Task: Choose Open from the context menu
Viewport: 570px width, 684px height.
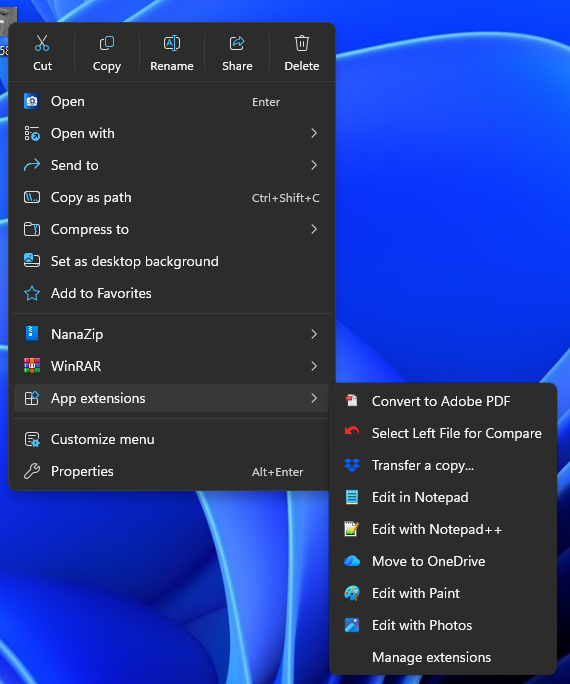Action: pyautogui.click(x=171, y=101)
